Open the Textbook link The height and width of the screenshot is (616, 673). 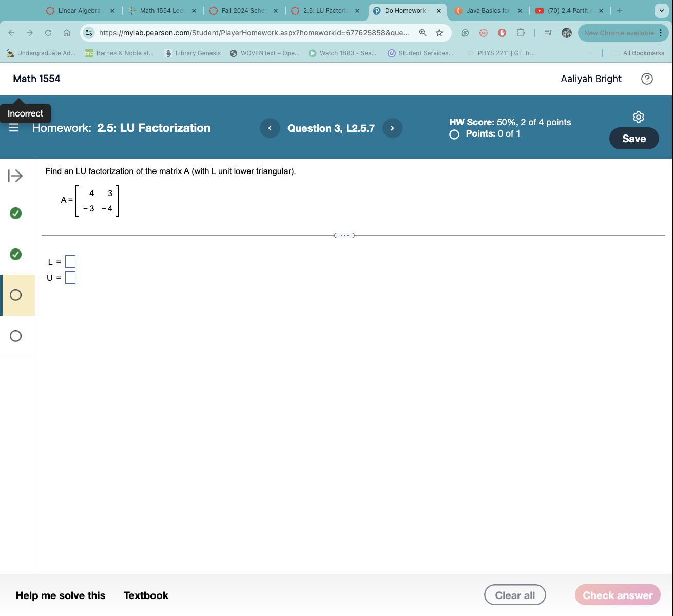pyautogui.click(x=146, y=595)
